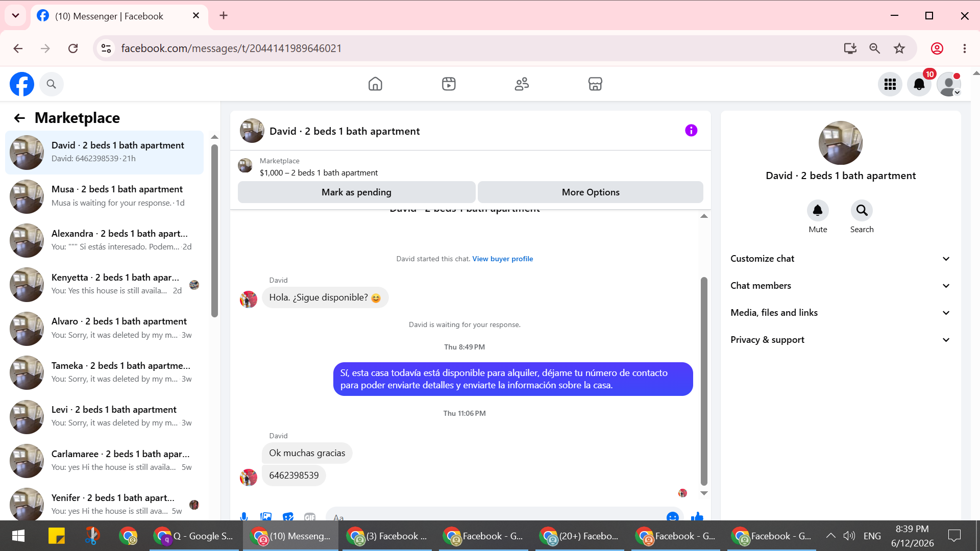The height and width of the screenshot is (551, 980).
Task: Click the blue "Sí, esta casa todavía" message
Action: click(x=513, y=379)
